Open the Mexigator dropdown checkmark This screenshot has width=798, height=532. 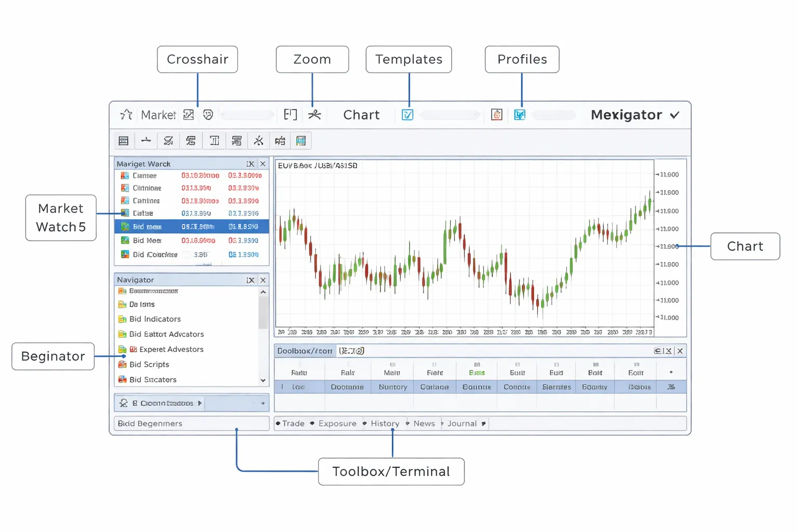674,115
